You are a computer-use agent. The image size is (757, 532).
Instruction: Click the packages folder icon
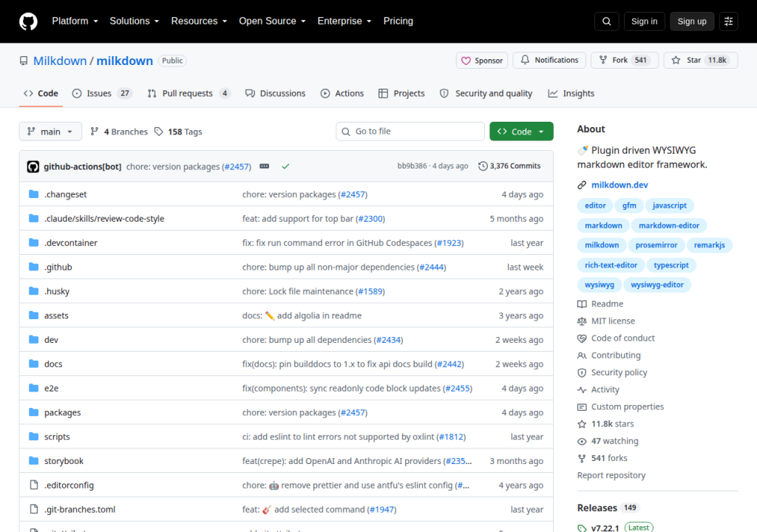coord(33,412)
